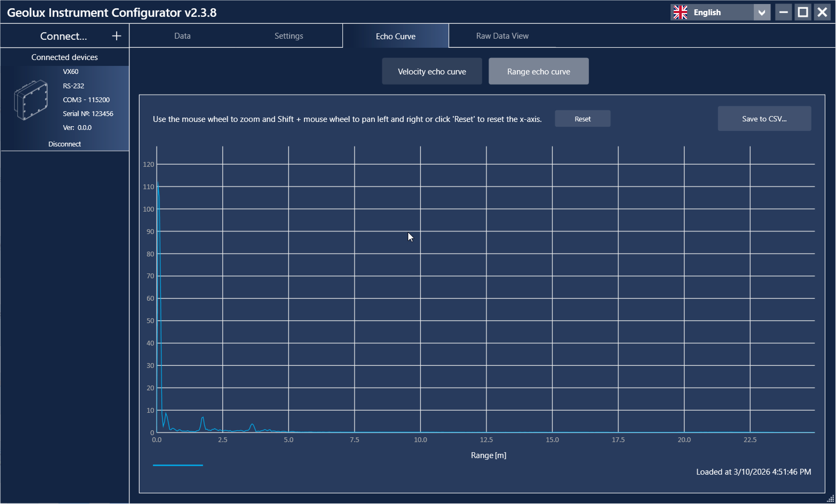Screen dimensions: 836x504
Task: Click Save to CSV button
Action: [764, 119]
